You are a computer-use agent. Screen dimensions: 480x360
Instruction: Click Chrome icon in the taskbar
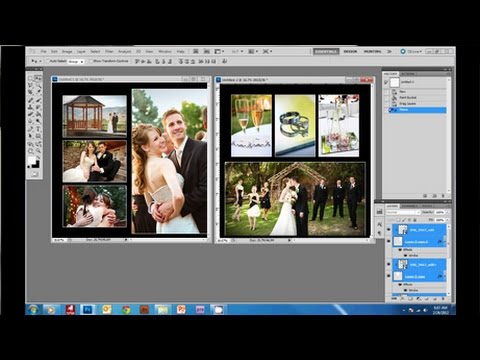pos(126,310)
